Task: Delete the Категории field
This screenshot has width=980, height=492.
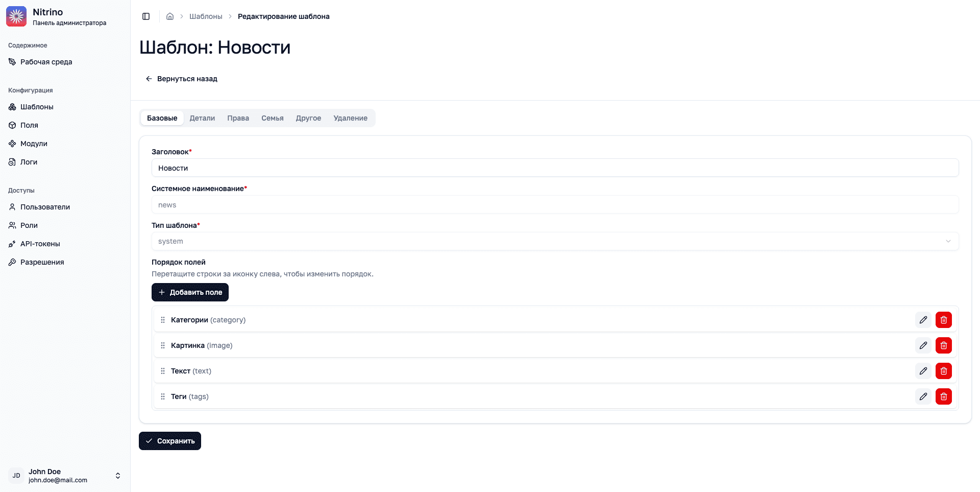Action: point(944,320)
